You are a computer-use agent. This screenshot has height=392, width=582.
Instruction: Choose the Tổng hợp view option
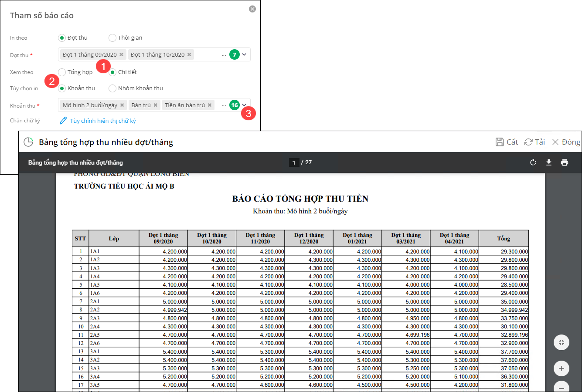62,72
